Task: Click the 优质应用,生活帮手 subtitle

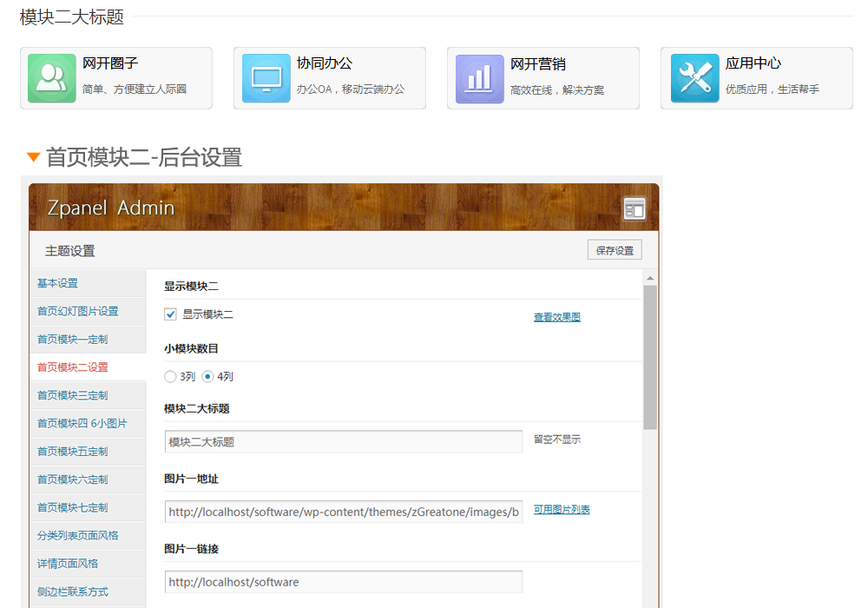Action: pos(773,89)
